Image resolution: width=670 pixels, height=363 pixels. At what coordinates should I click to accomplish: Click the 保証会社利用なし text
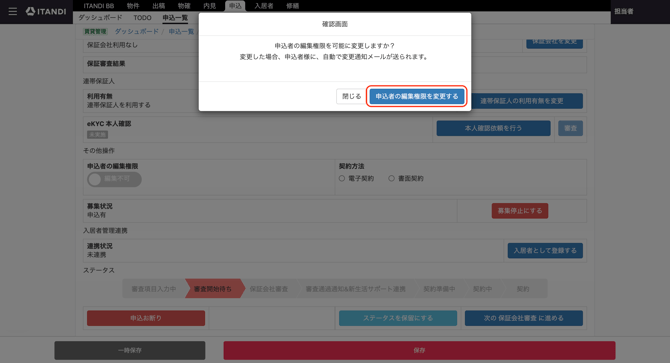point(112,45)
